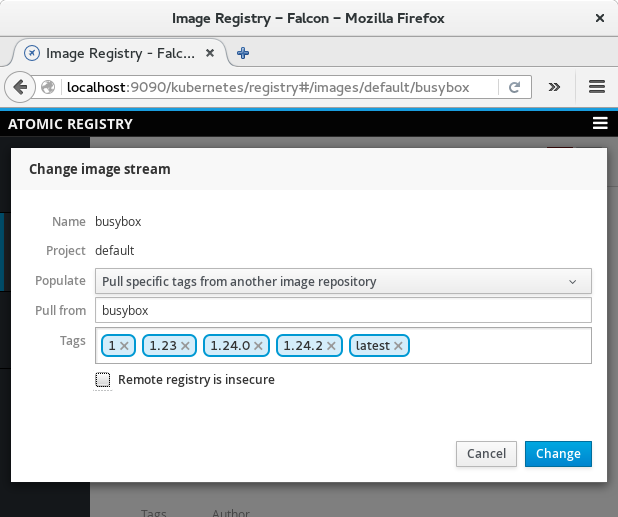Focus the "Pull from" text field
This screenshot has width=618, height=517.
343,311
